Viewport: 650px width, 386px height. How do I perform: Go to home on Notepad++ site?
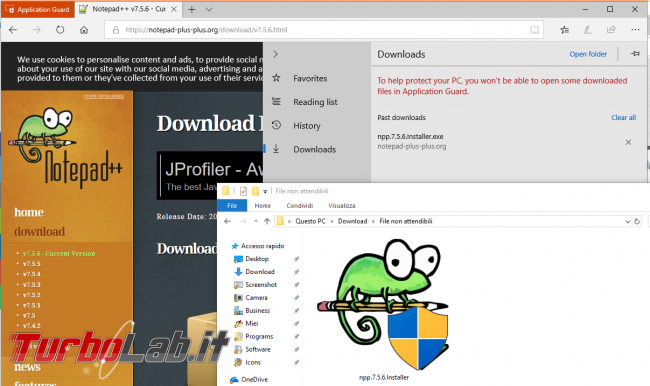pyautogui.click(x=29, y=212)
